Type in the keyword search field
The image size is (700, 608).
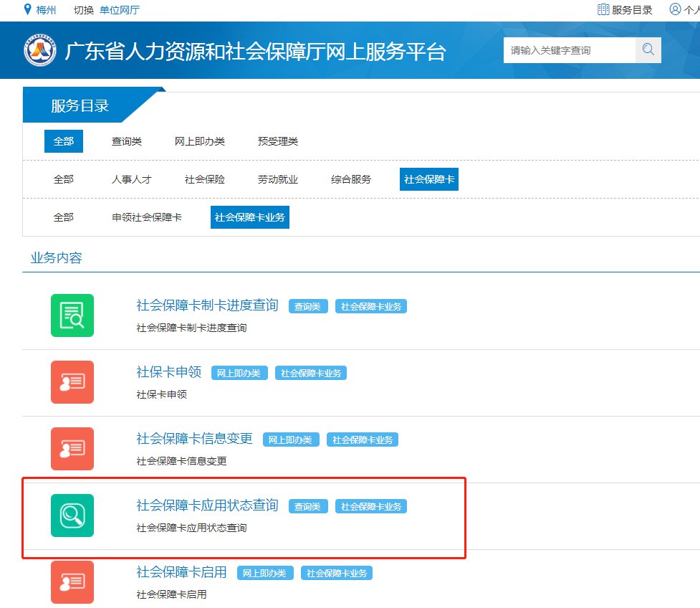tap(569, 50)
